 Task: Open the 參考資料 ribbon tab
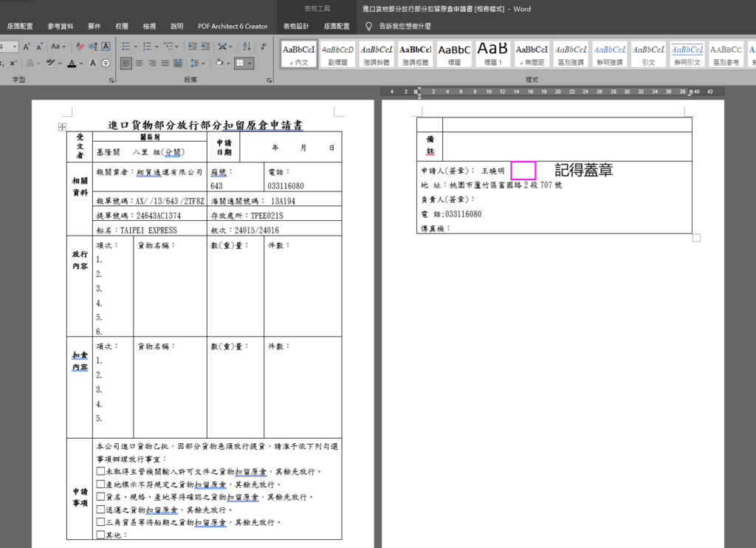61,26
